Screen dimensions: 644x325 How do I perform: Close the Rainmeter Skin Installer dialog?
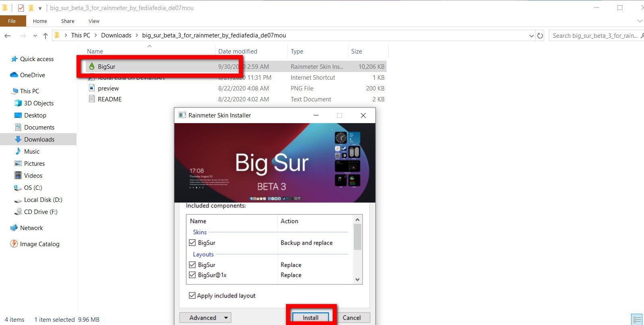pyautogui.click(x=363, y=115)
